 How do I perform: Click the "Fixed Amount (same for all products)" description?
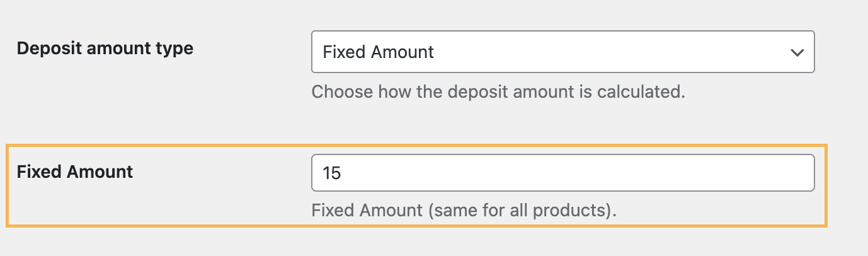(x=464, y=210)
